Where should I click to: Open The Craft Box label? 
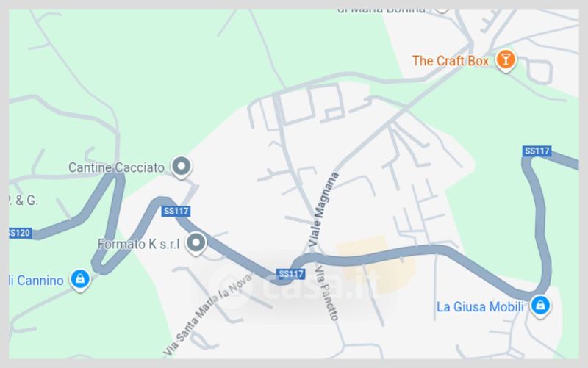coord(451,61)
